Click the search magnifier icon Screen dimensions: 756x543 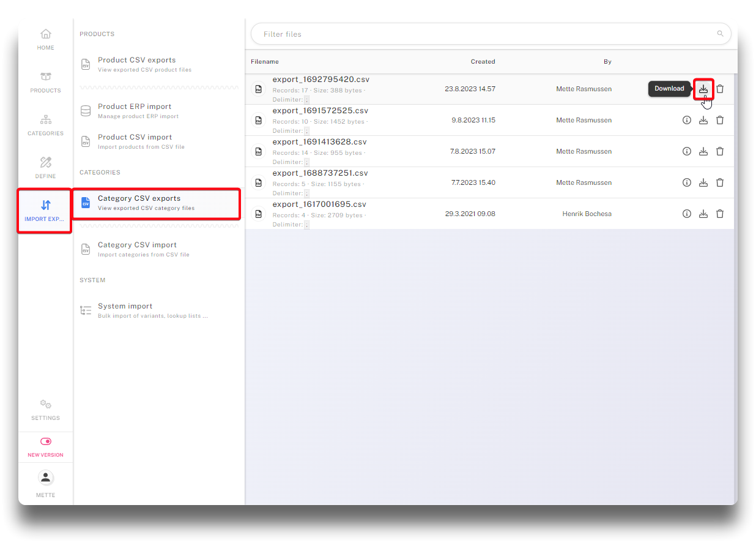pyautogui.click(x=720, y=34)
